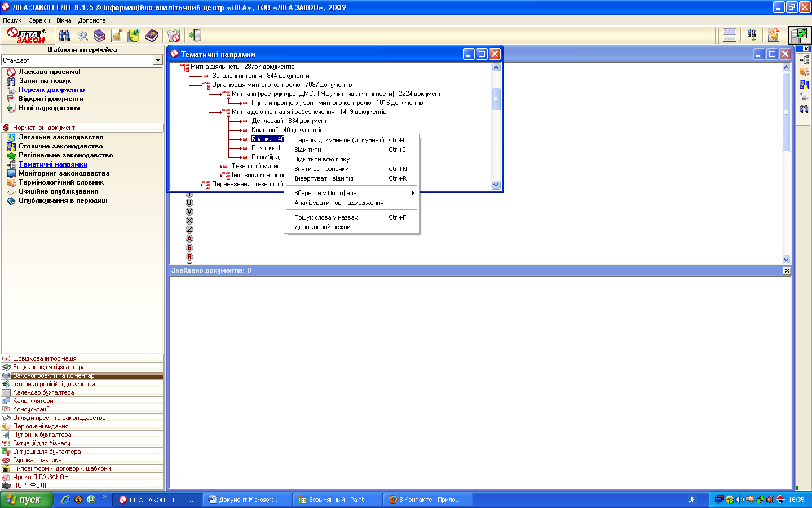This screenshot has height=508, width=812.
Task: Click the exit door toolbar icon
Action: pyautogui.click(x=195, y=36)
